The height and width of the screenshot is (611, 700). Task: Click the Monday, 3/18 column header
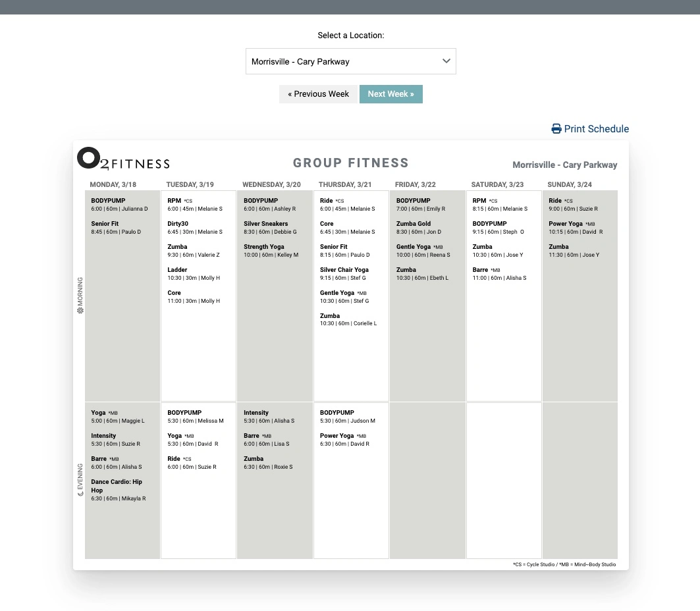(x=113, y=185)
